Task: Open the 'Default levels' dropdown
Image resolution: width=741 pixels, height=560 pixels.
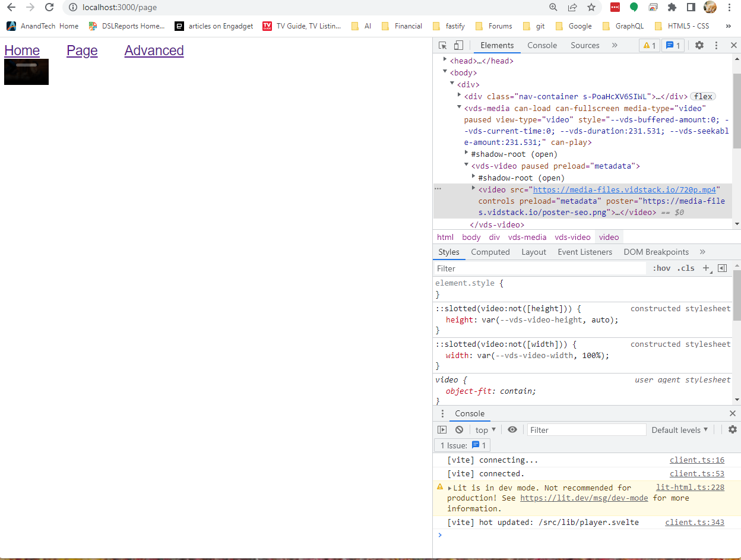Action: pyautogui.click(x=679, y=429)
